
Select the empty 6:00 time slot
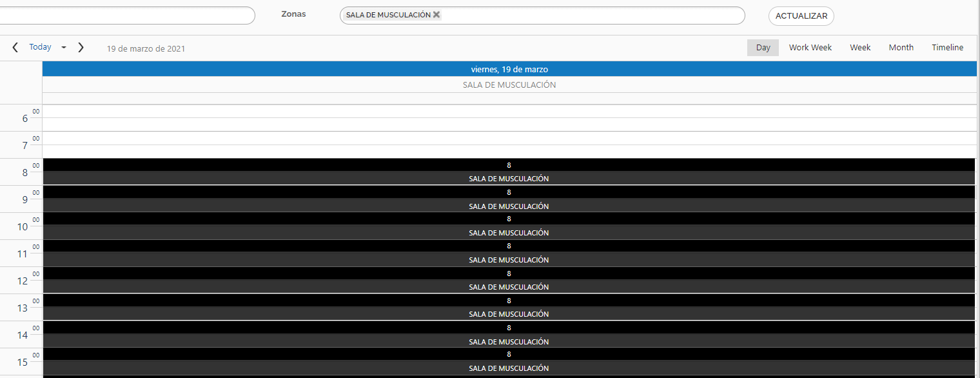pyautogui.click(x=509, y=112)
